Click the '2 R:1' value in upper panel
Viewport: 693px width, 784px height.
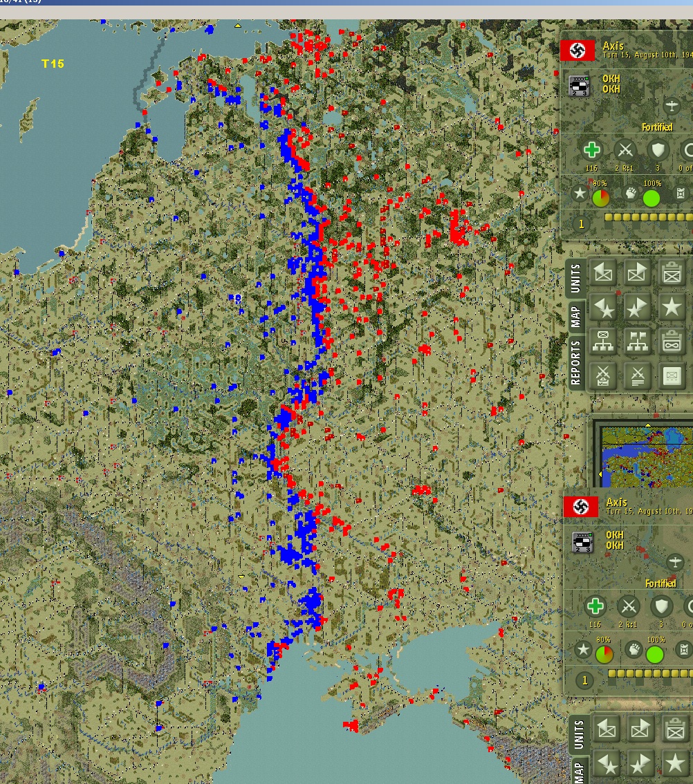tap(624, 169)
